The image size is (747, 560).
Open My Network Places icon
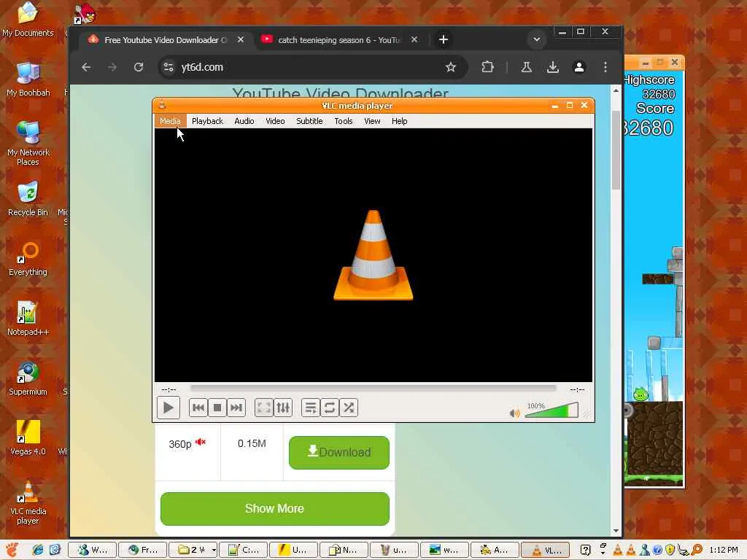point(28,143)
